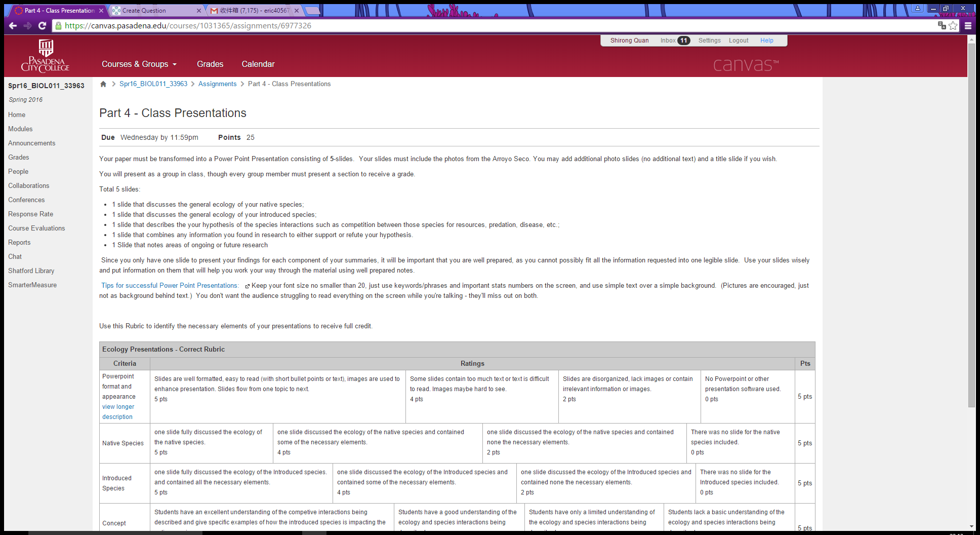Open Modules in the course sidebar

[x=20, y=129]
